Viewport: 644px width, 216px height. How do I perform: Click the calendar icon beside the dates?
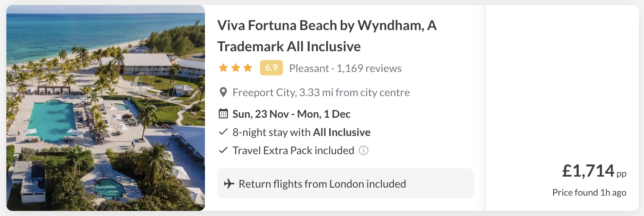(223, 114)
